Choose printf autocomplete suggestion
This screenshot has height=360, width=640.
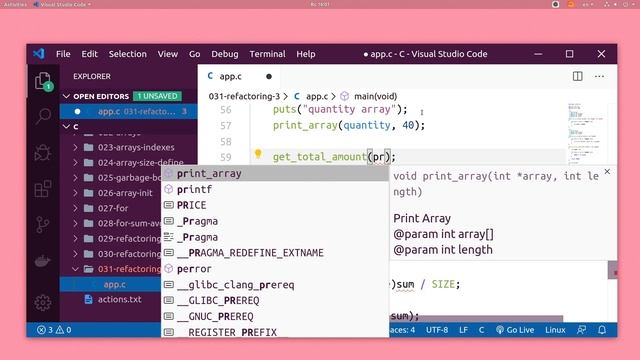(275, 189)
